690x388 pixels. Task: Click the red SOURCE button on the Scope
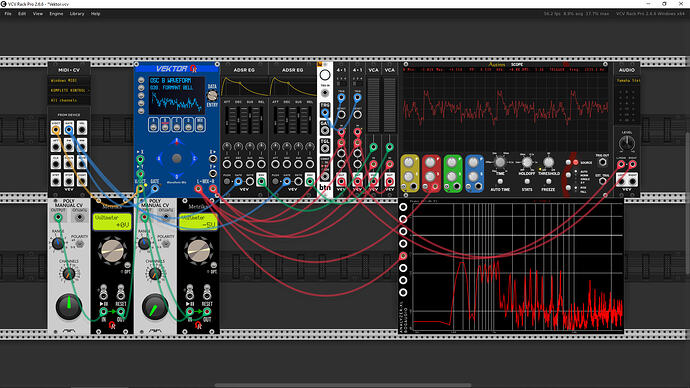[576, 162]
